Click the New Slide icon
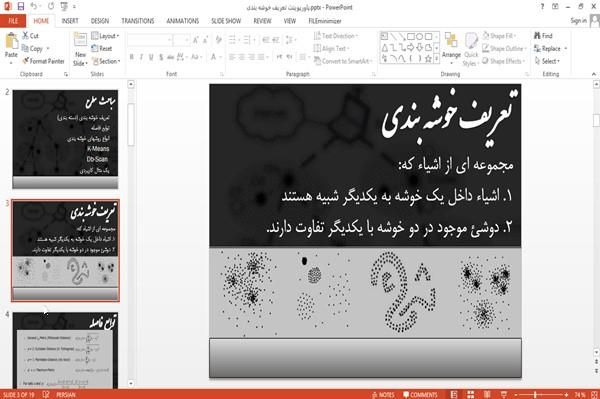This screenshot has width=600, height=399. pos(80,40)
